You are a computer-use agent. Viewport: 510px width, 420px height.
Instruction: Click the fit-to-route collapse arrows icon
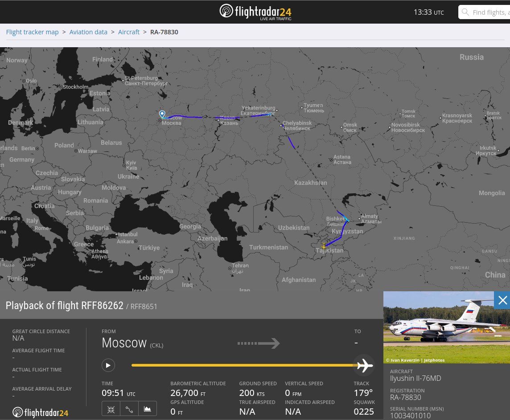(x=111, y=409)
